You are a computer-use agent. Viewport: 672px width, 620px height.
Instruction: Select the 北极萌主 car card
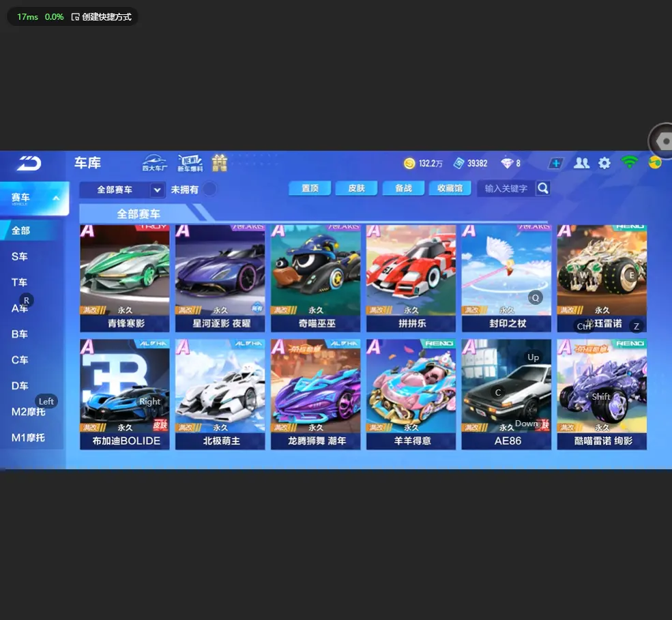(220, 395)
